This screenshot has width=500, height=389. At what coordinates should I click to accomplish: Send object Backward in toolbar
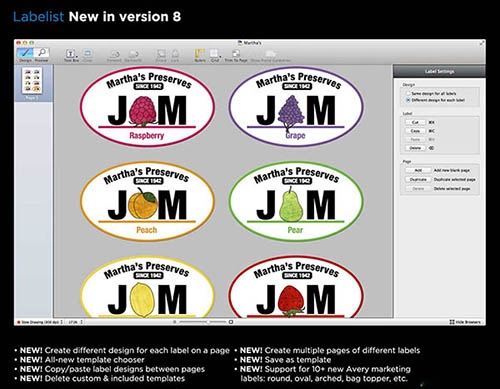[133, 53]
